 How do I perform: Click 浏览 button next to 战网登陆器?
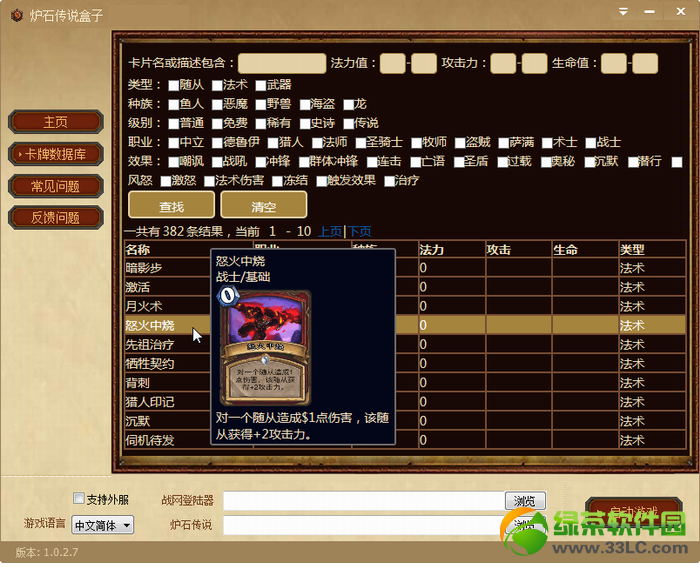tap(525, 501)
